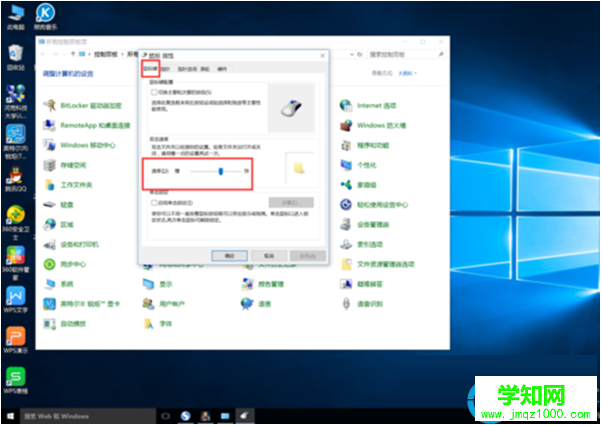Open Language (语言) globe icon
602x426 pixels.
point(247,304)
